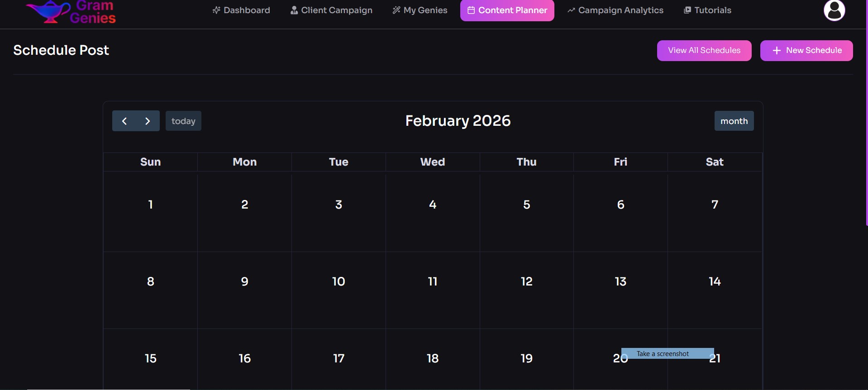Open day 15 on the calendar
This screenshot has height=390, width=868.
pyautogui.click(x=151, y=360)
